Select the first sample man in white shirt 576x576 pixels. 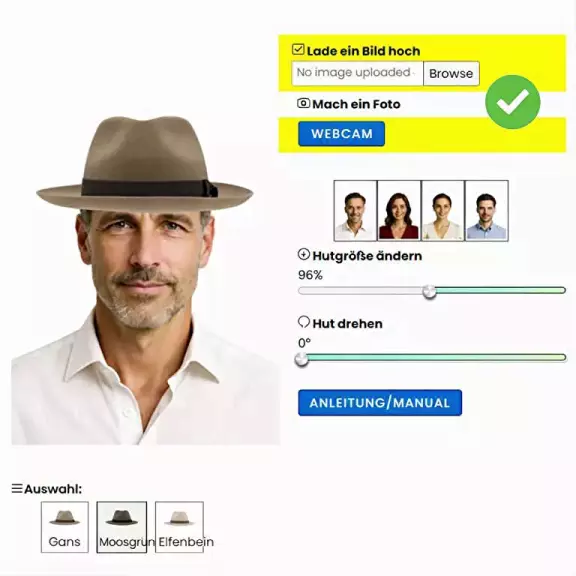(x=355, y=211)
